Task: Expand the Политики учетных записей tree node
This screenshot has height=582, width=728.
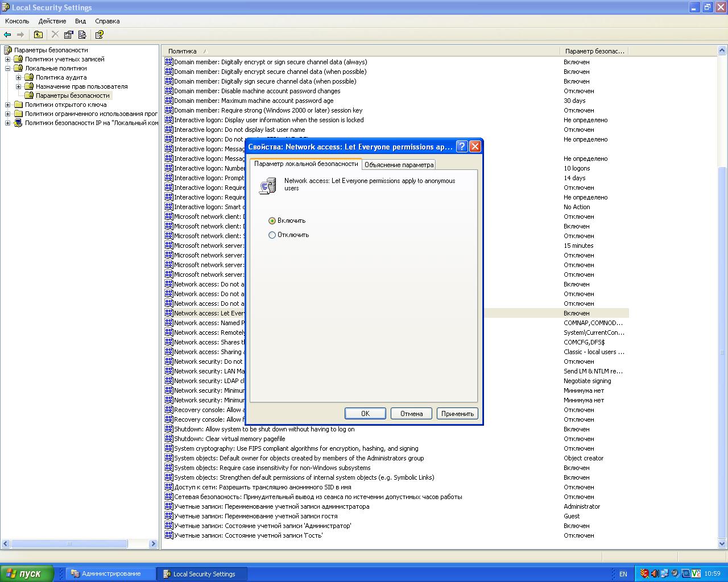Action: pos(8,59)
